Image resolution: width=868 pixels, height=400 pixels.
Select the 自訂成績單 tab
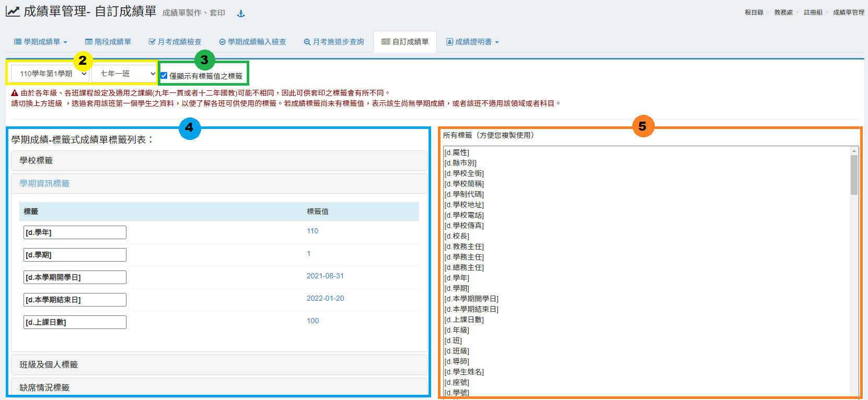pyautogui.click(x=405, y=42)
